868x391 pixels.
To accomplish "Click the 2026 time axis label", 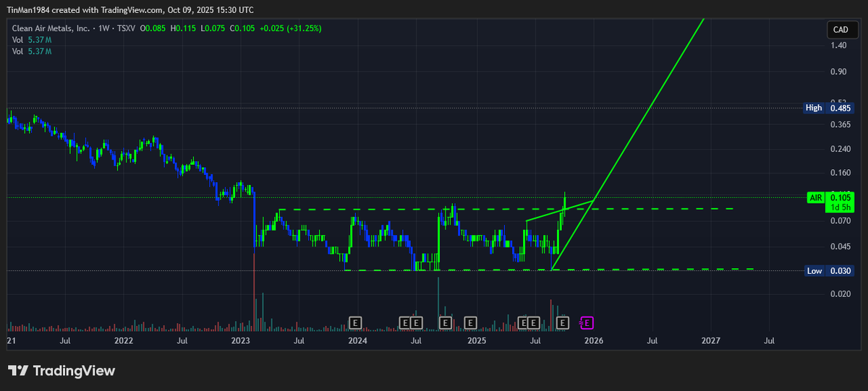I will 593,340.
